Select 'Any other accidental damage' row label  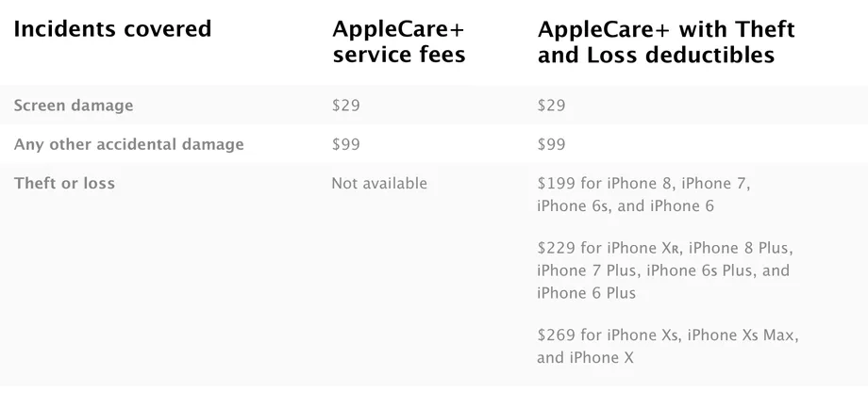129,144
